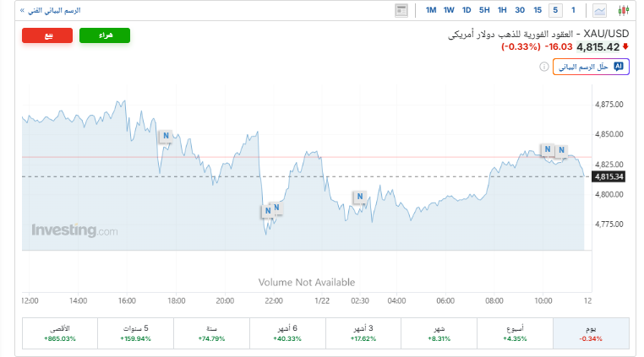
Task: Select the 1M chart interval
Action: [x=431, y=10]
